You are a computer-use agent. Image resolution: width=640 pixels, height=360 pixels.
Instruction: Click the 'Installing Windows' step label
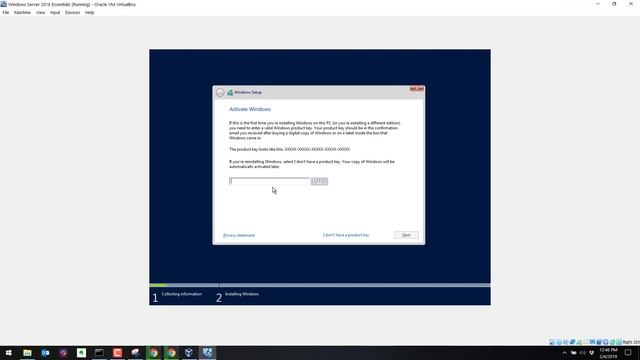(242, 294)
